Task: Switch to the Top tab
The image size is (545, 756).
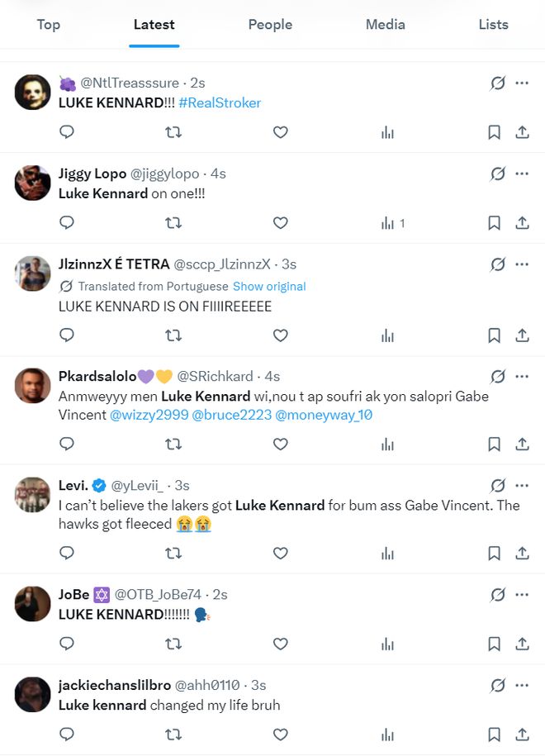Action: pos(49,25)
